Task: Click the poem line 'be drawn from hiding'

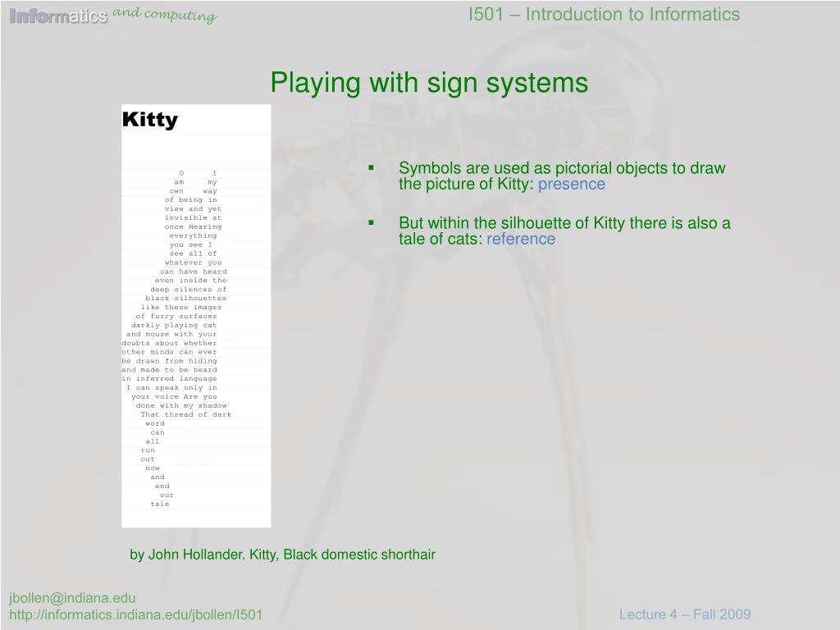Action: coord(169,361)
